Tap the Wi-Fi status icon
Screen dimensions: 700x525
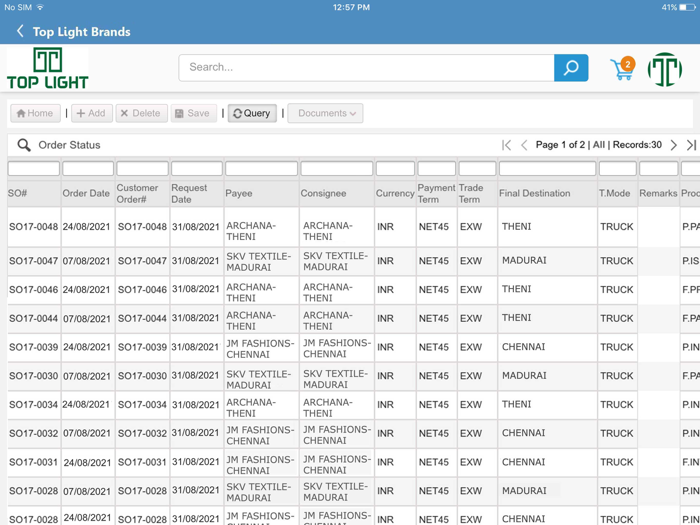click(40, 7)
